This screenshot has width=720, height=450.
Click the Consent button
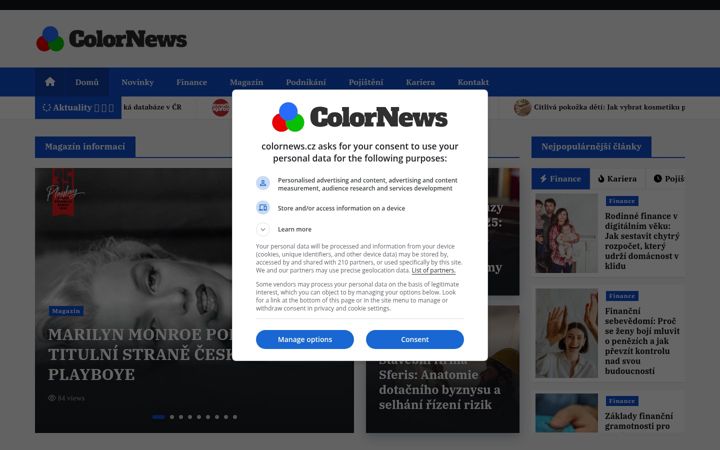coord(415,339)
